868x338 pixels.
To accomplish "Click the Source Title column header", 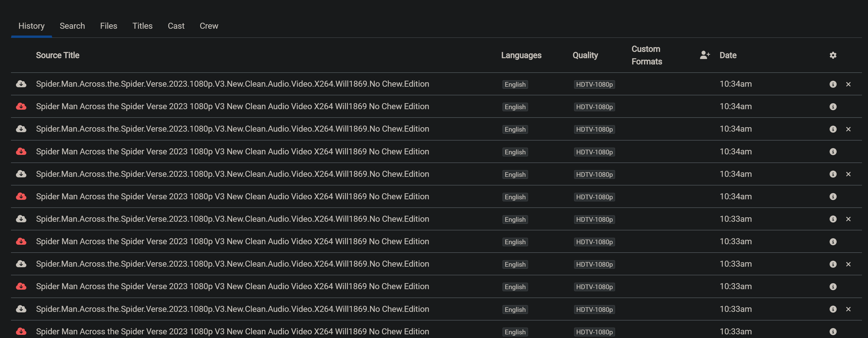I will [58, 55].
